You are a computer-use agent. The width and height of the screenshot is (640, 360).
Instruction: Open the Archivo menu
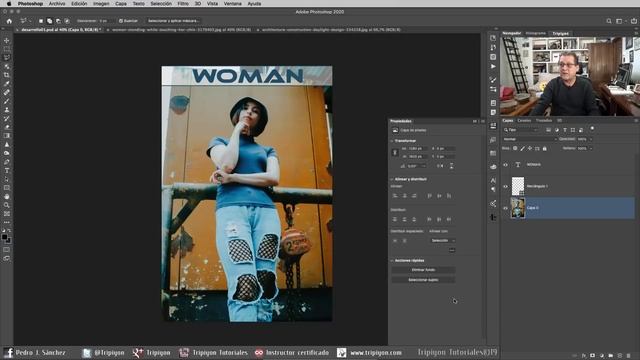(57, 3)
